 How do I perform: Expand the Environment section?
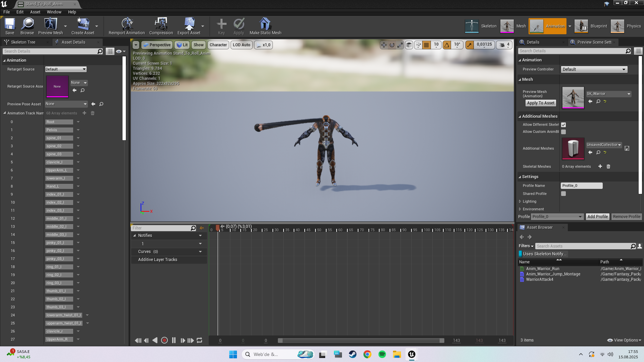(x=520, y=209)
